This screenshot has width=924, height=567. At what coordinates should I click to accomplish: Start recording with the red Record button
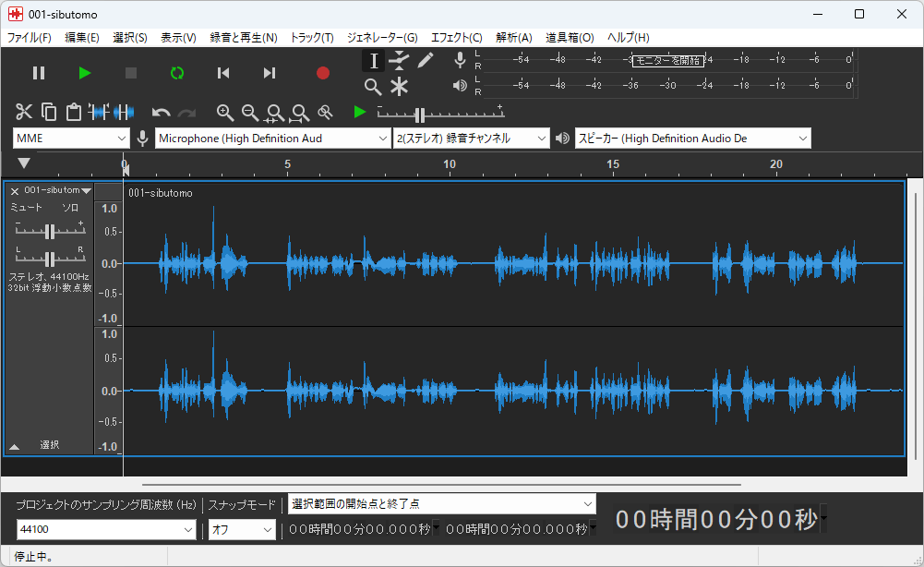[x=323, y=73]
